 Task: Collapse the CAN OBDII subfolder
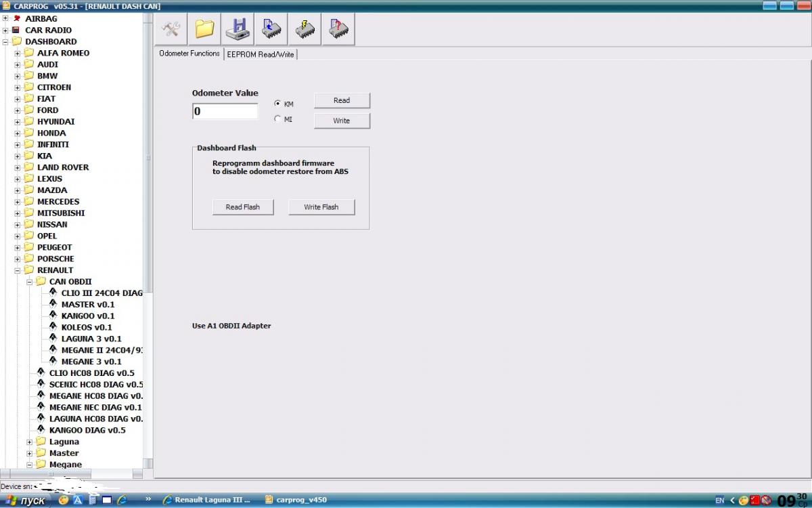click(30, 282)
